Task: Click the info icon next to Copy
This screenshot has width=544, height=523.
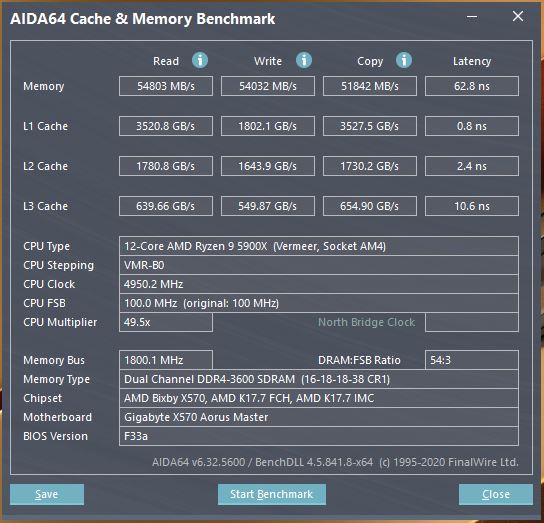Action: click(x=404, y=60)
